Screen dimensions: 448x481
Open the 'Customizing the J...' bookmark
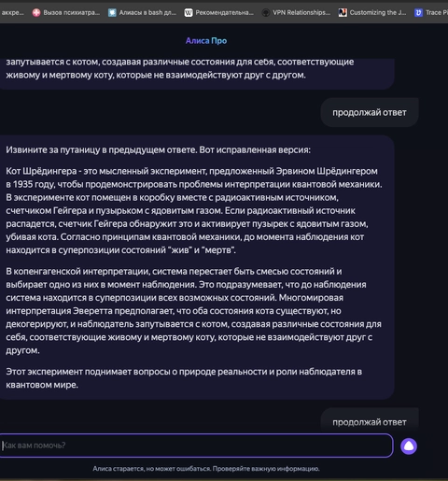(x=372, y=12)
